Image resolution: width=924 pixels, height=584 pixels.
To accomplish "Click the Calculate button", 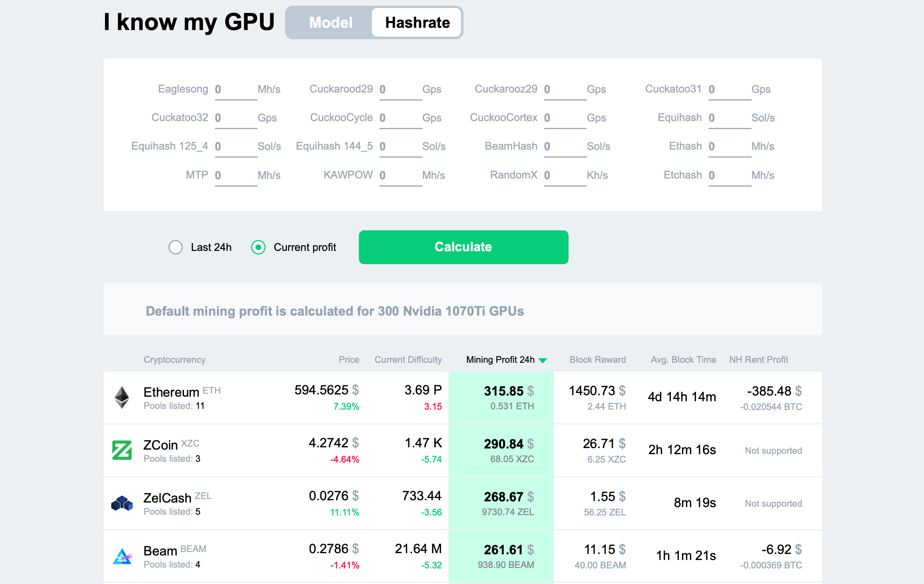I will click(x=463, y=247).
